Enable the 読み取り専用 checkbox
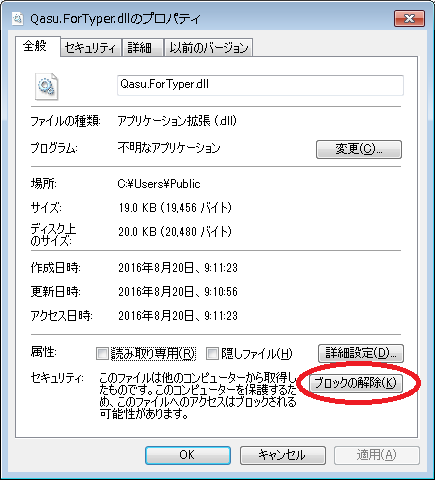The width and height of the screenshot is (435, 480). coord(102,353)
